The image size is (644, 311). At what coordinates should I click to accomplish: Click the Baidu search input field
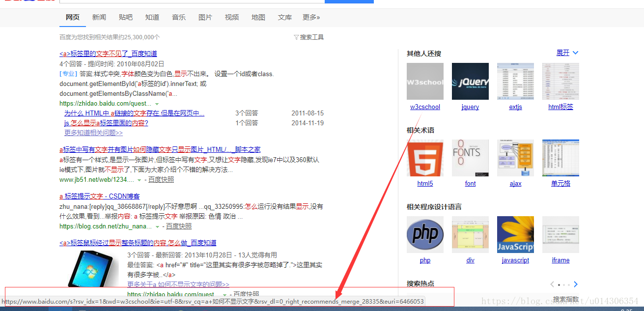(192, 1)
